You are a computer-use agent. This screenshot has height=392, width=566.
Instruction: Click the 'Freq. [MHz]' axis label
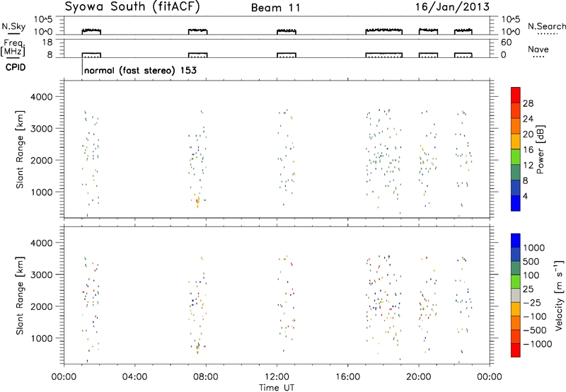[13, 48]
